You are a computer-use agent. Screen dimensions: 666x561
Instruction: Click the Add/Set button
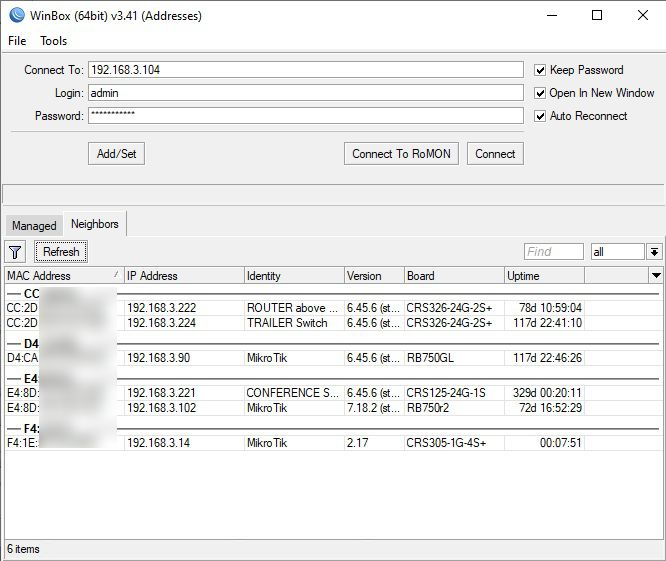(x=116, y=153)
